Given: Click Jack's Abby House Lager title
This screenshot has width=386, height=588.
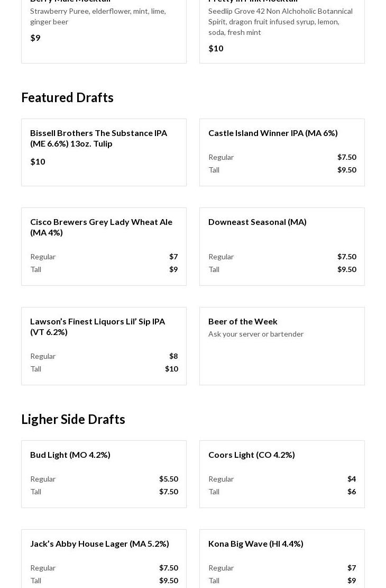Looking at the screenshot, I should 99,544.
